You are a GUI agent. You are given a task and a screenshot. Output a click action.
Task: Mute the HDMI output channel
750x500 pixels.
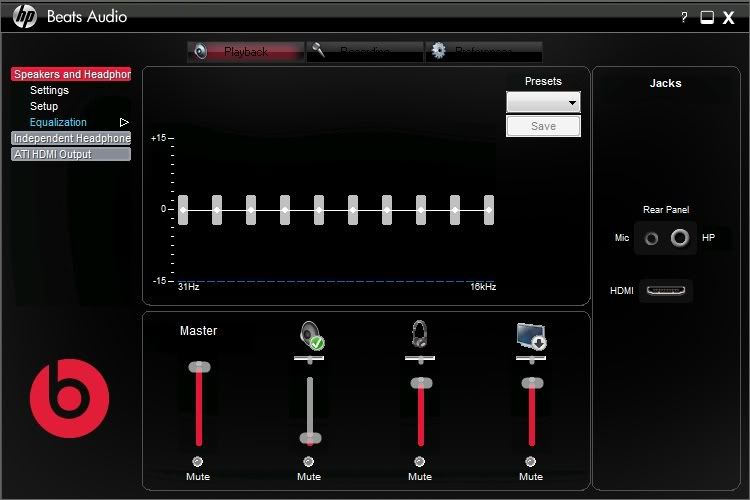coord(530,461)
